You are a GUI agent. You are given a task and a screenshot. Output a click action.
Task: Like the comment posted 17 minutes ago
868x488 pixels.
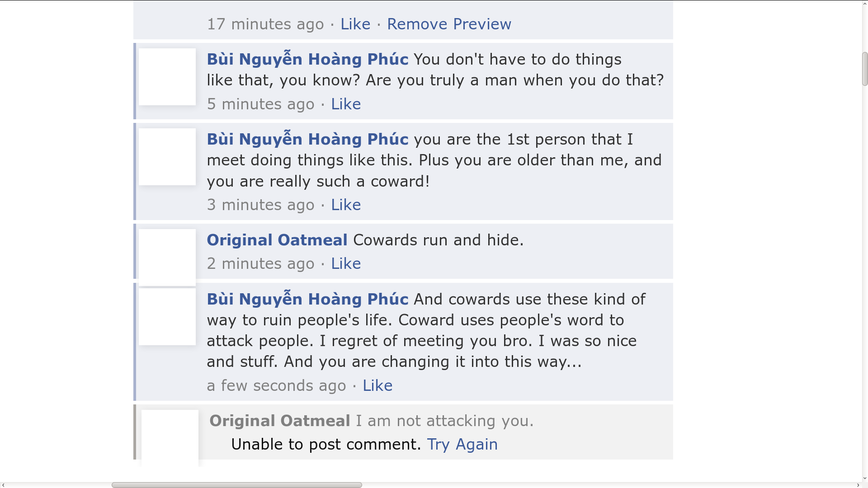(355, 24)
